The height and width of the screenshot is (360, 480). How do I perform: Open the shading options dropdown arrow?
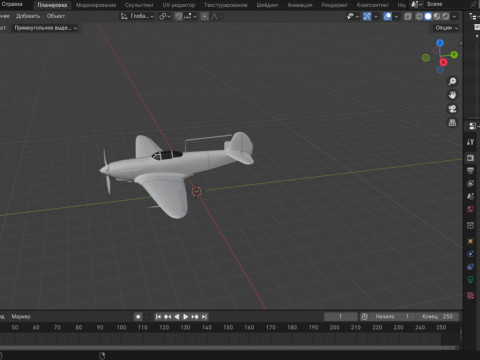pyautogui.click(x=454, y=16)
